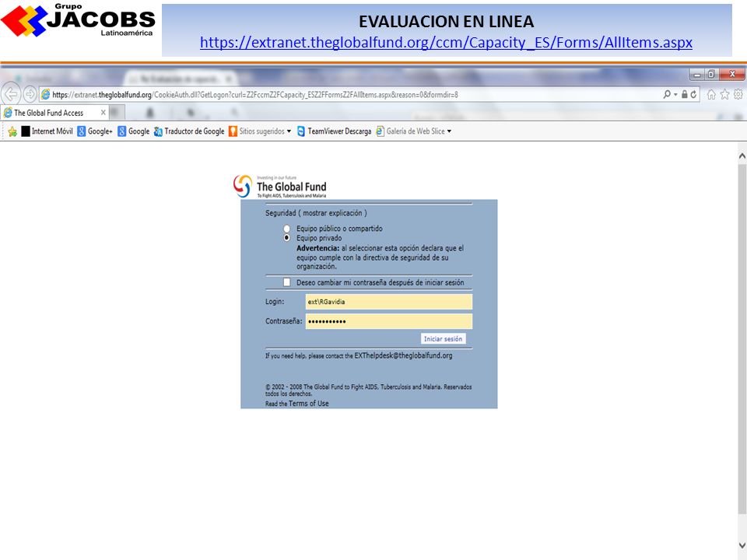
Task: Open the extranet.theglobalfund.org slide hyperlink
Action: click(x=446, y=42)
